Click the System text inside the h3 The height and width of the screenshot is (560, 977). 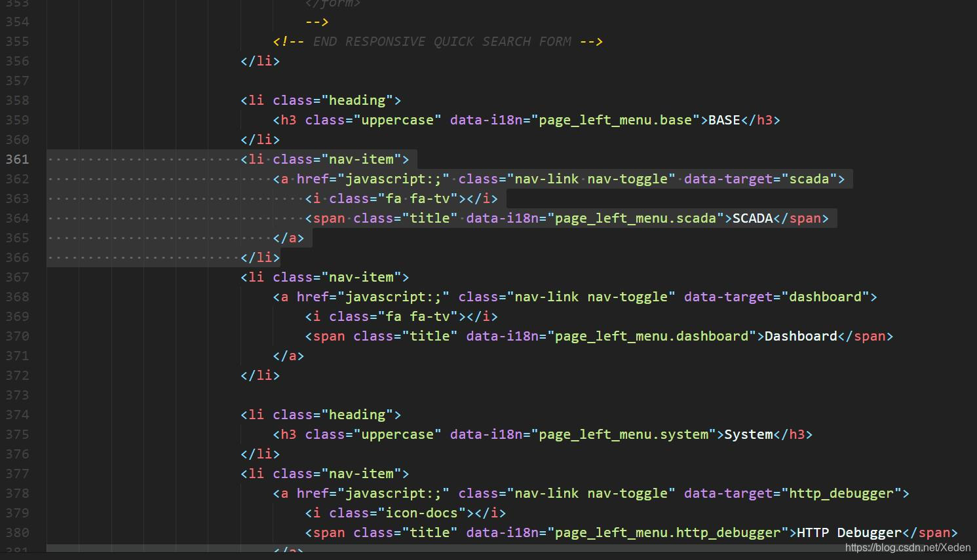point(748,434)
